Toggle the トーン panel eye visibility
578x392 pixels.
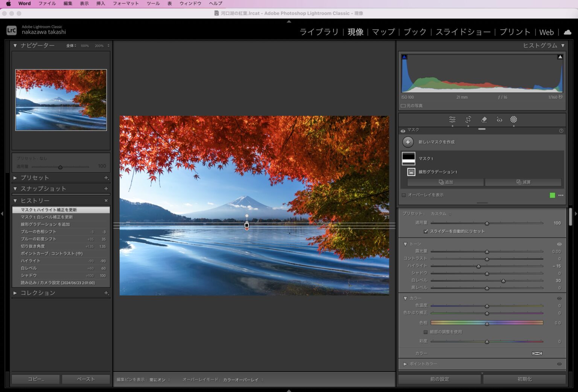[559, 244]
